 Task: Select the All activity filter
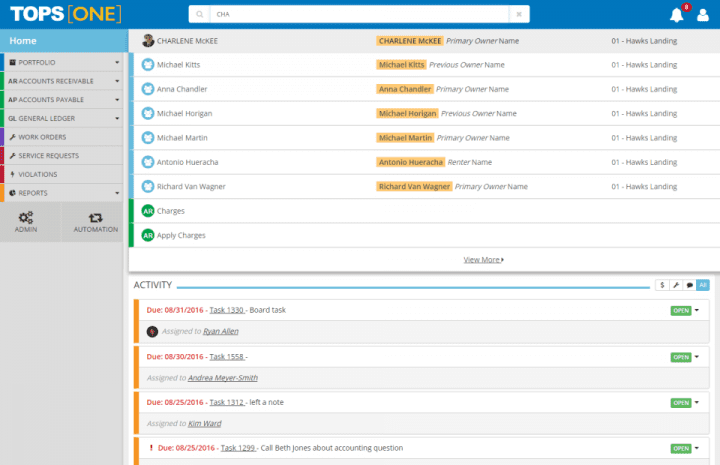point(703,285)
